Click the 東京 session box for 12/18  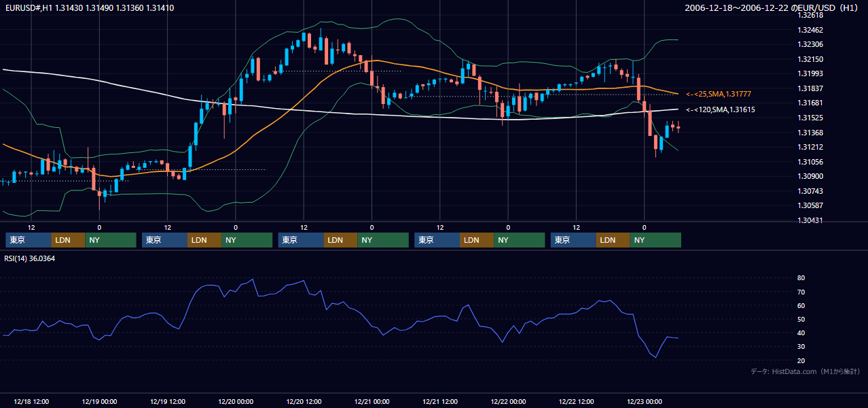[x=28, y=240]
